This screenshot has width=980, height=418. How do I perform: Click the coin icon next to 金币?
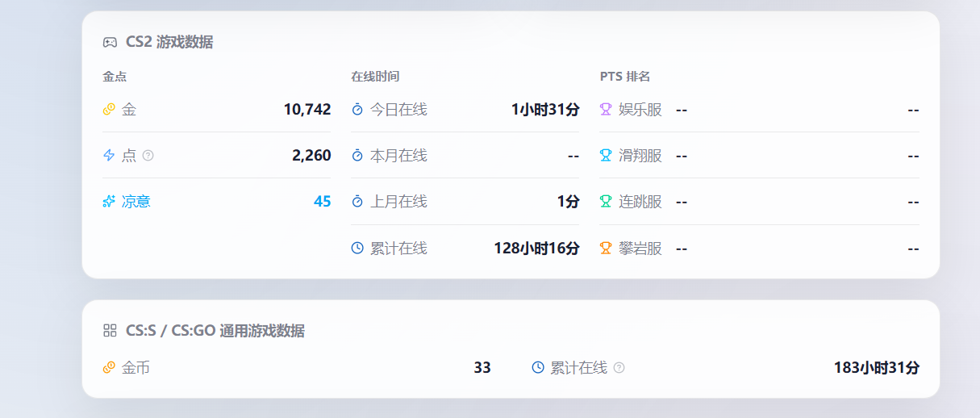click(110, 368)
